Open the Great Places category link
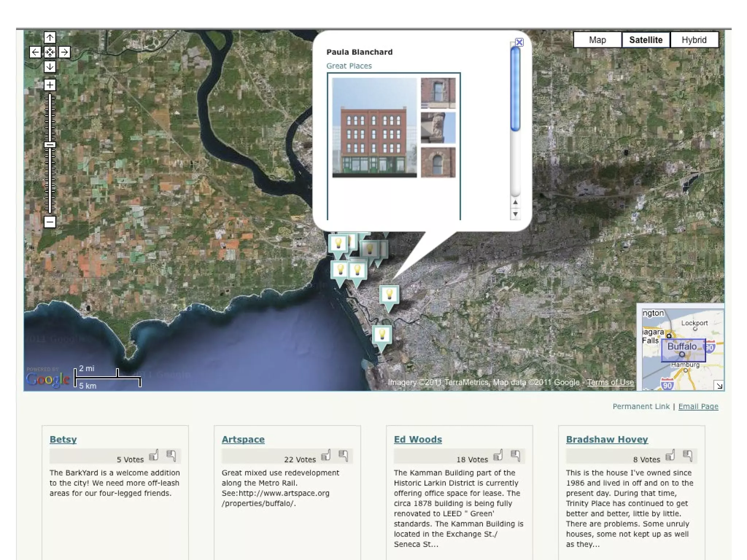Image resolution: width=747 pixels, height=560 pixels. click(x=349, y=66)
